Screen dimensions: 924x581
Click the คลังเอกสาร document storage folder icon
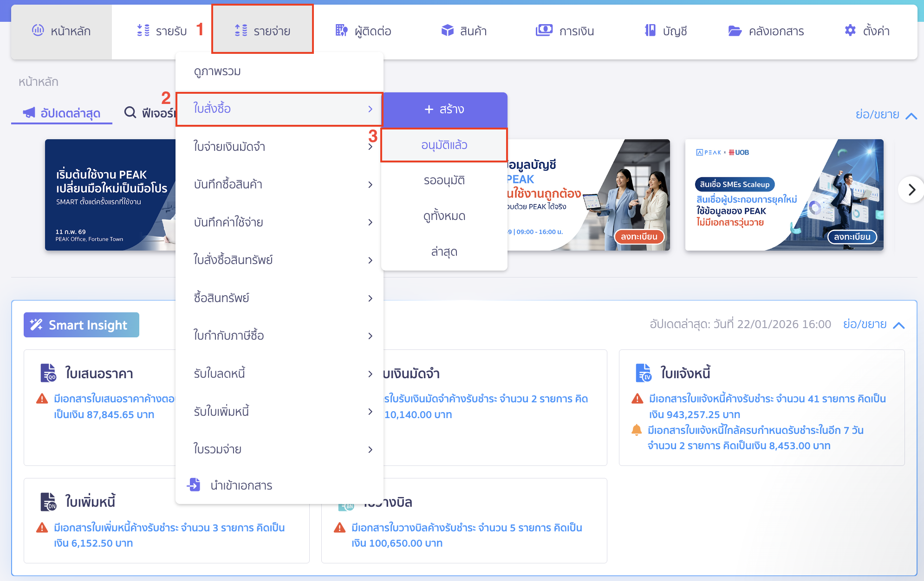click(735, 31)
